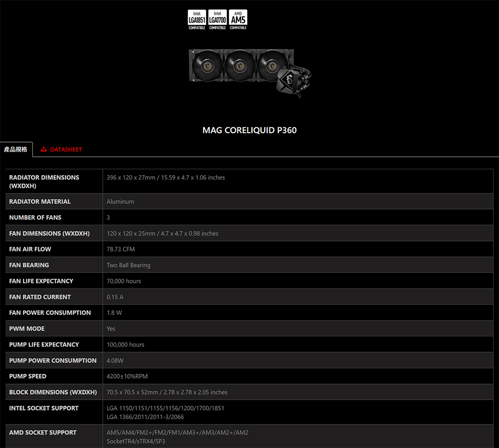This screenshot has height=448, width=499.
Task: Click the AMD SOCKET SUPPORT label
Action: 42,433
